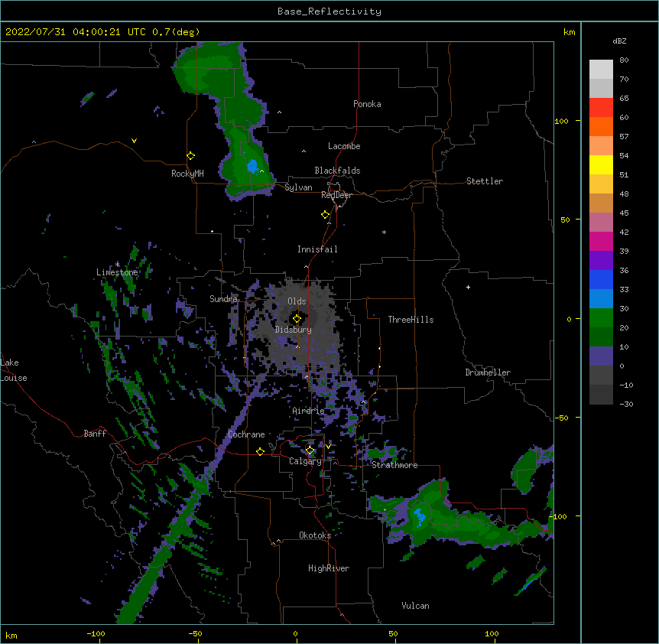Click the Drumheller town label
This screenshot has width=659, height=644.
(x=488, y=372)
